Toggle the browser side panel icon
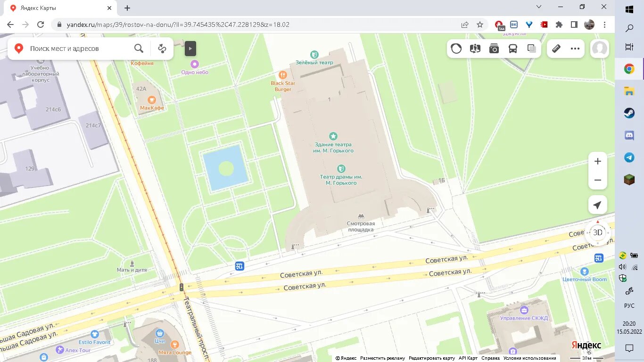 [574, 25]
